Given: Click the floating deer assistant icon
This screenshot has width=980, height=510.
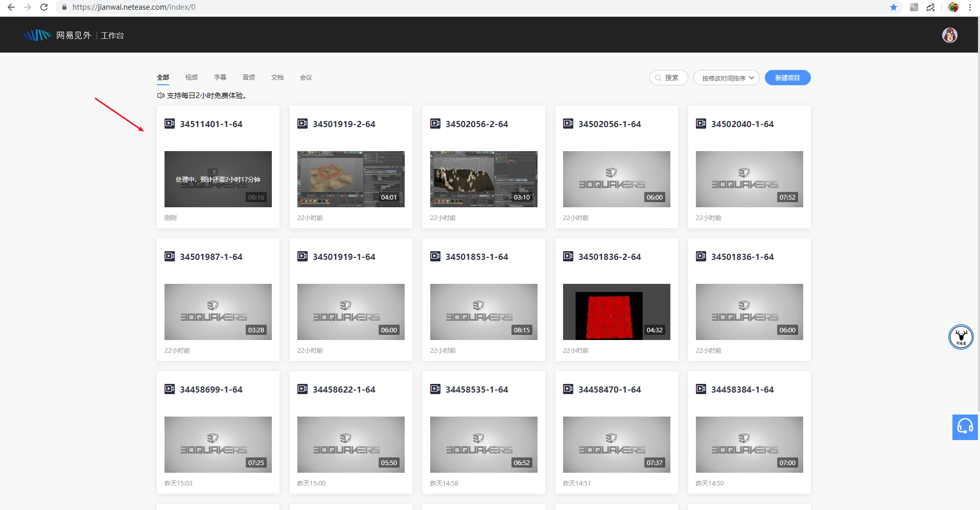Looking at the screenshot, I should click(961, 337).
